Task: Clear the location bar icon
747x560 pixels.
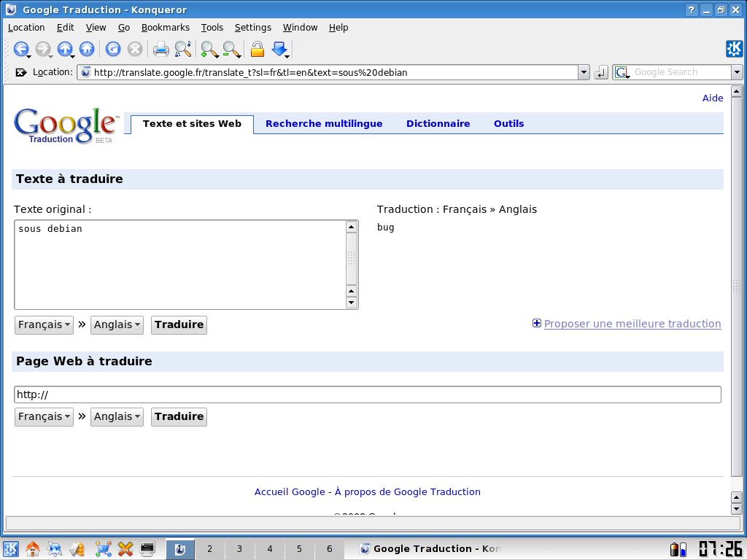Action: (21, 72)
